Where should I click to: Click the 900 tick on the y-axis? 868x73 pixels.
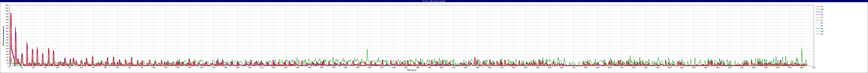[x=7, y=14]
